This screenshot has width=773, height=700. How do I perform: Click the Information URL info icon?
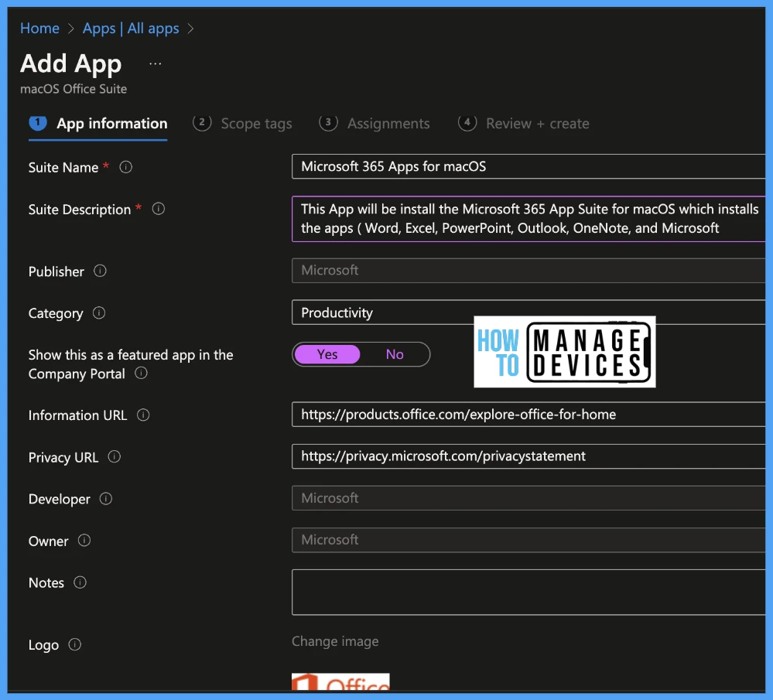coord(143,415)
